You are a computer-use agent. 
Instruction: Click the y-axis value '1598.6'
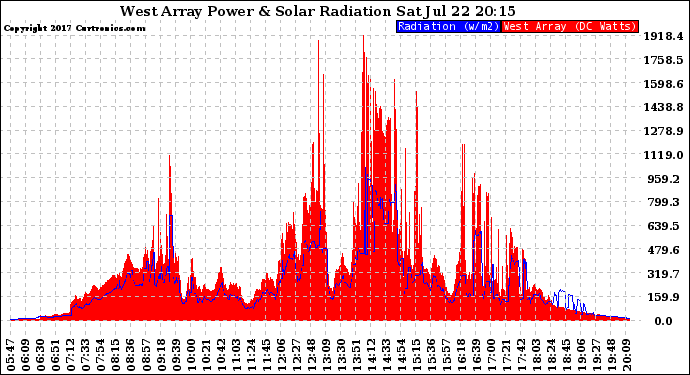[664, 84]
